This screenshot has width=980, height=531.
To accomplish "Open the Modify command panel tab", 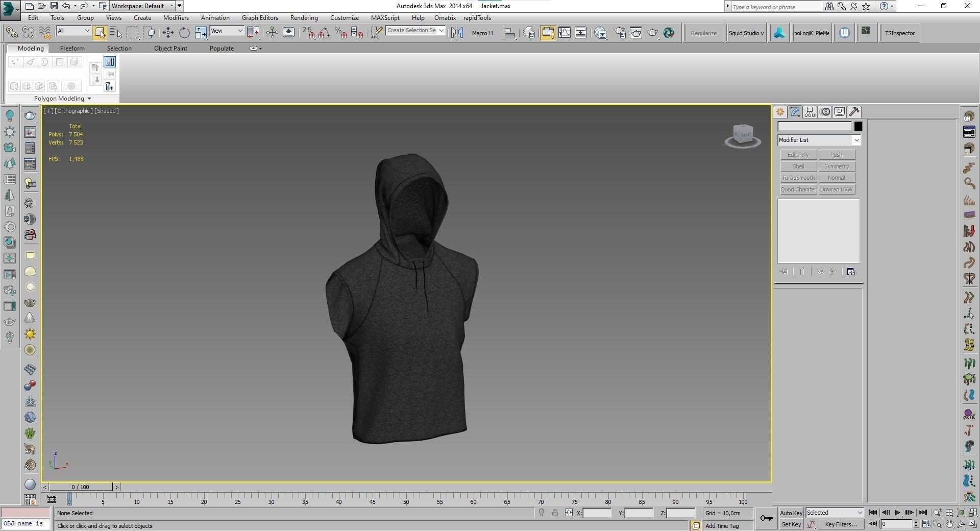I will tap(795, 112).
